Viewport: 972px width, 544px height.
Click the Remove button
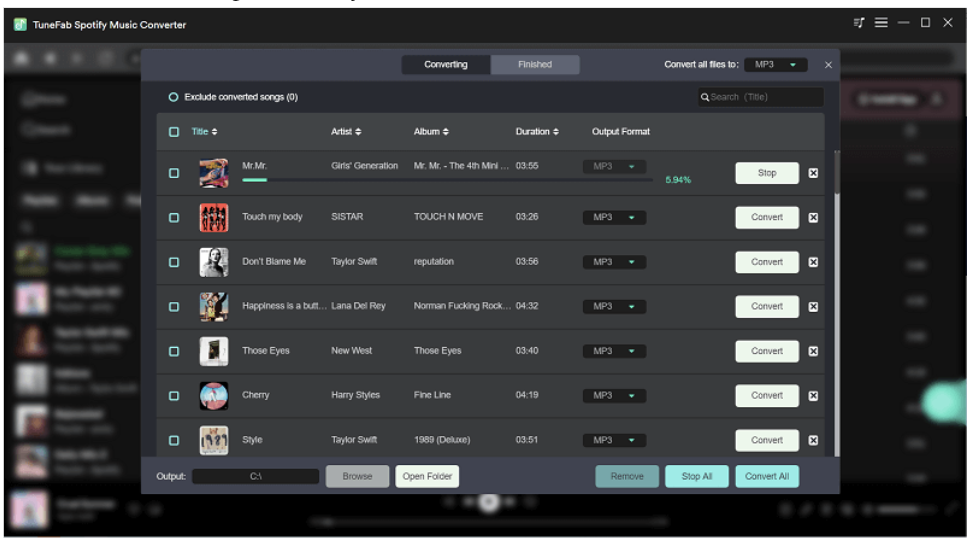tap(627, 476)
